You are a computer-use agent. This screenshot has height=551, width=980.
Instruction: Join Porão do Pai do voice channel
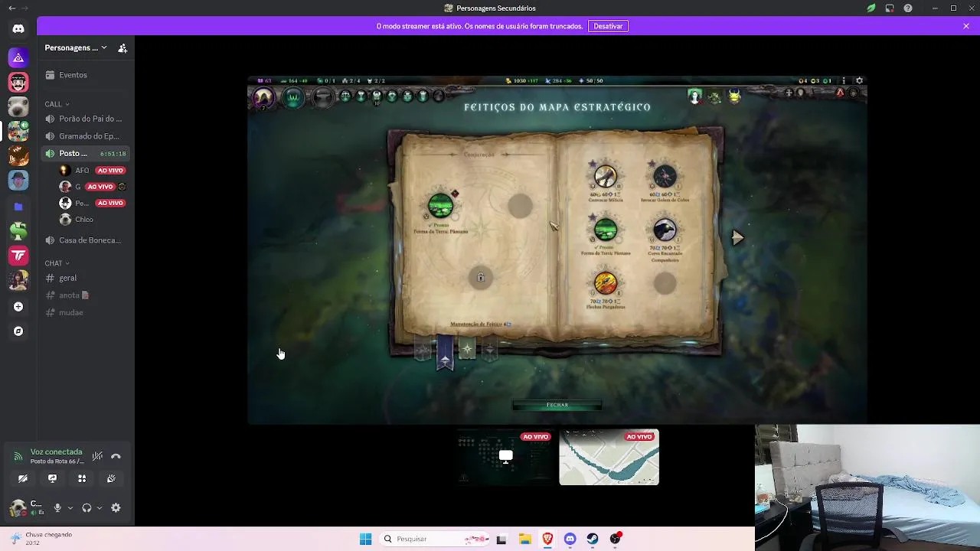click(84, 119)
